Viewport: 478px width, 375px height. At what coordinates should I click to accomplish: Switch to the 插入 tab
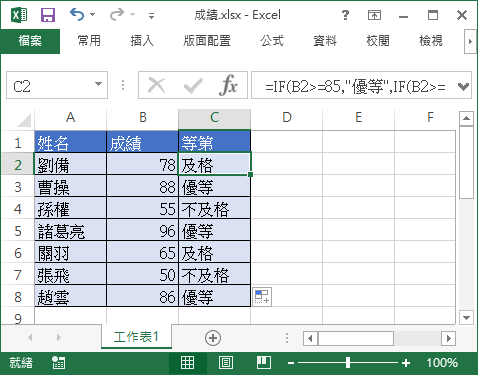coord(142,41)
